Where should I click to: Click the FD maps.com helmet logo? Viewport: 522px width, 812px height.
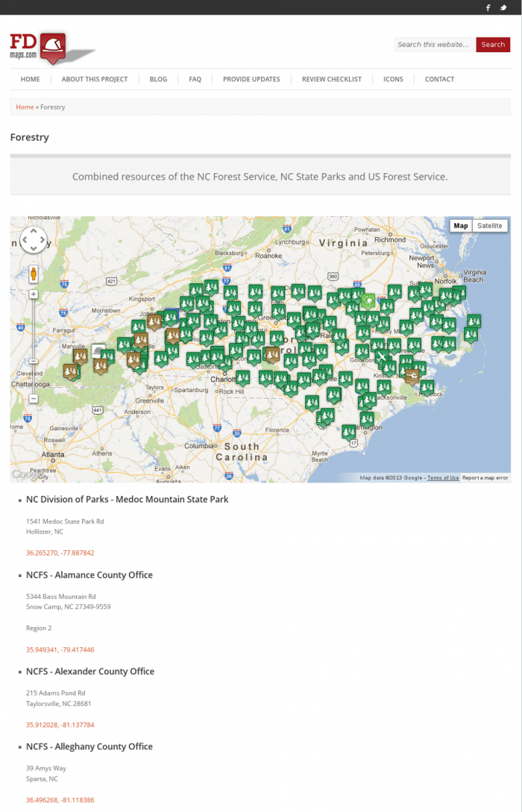(x=52, y=48)
